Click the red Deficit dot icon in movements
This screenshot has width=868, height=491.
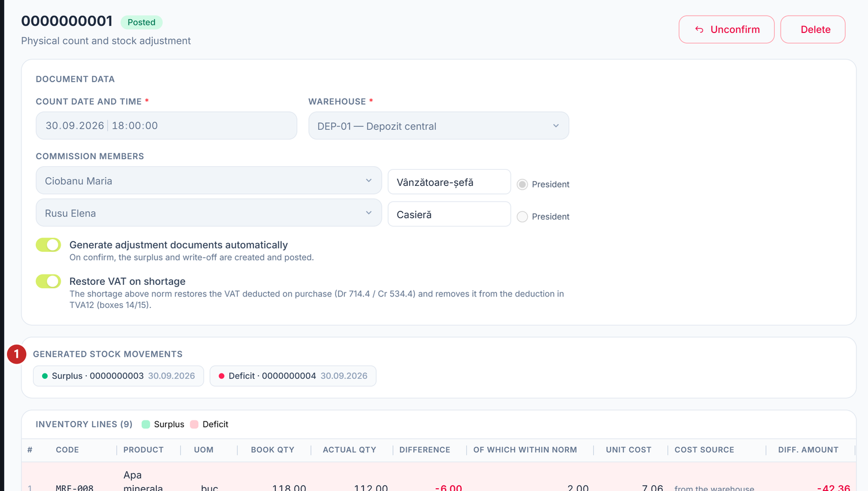pyautogui.click(x=222, y=376)
